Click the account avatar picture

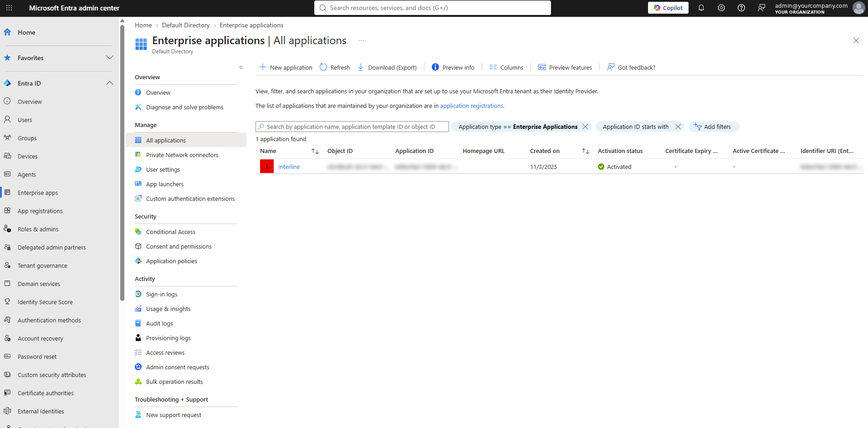click(858, 8)
